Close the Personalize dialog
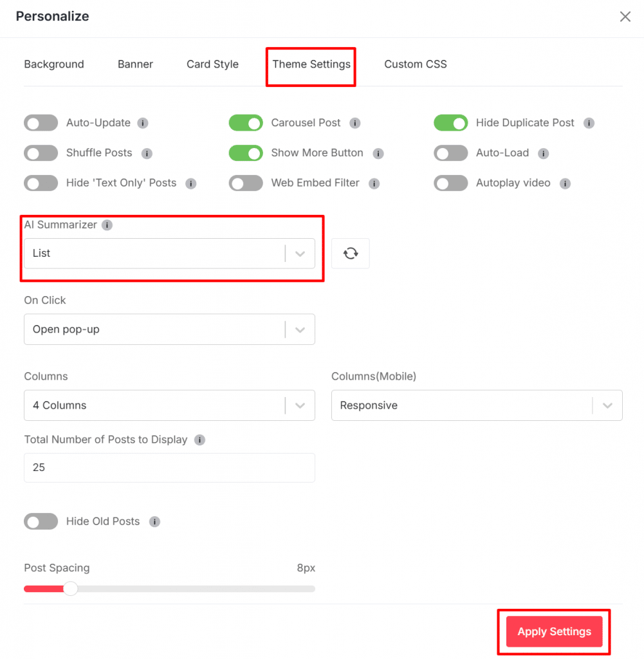The width and height of the screenshot is (644, 659). [625, 17]
